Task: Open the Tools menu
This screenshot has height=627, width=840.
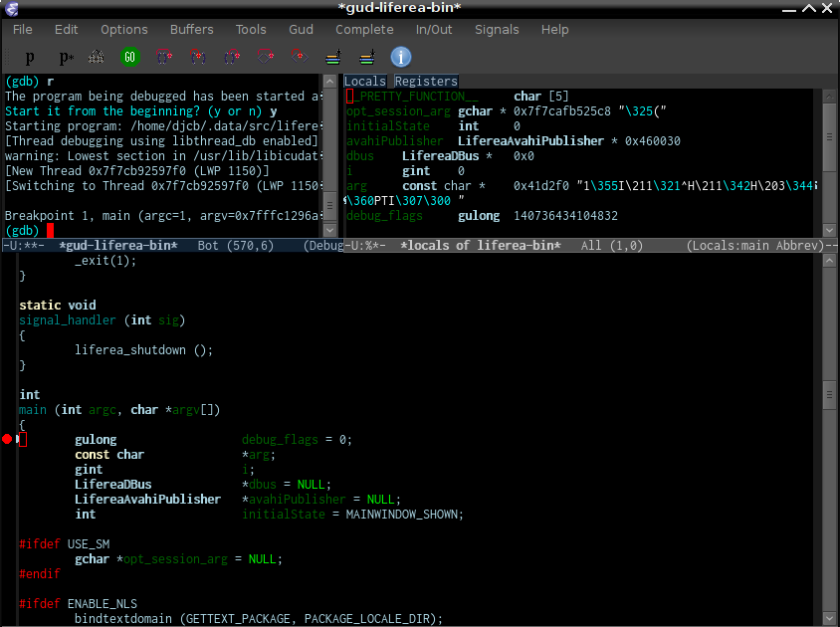Action: tap(251, 30)
